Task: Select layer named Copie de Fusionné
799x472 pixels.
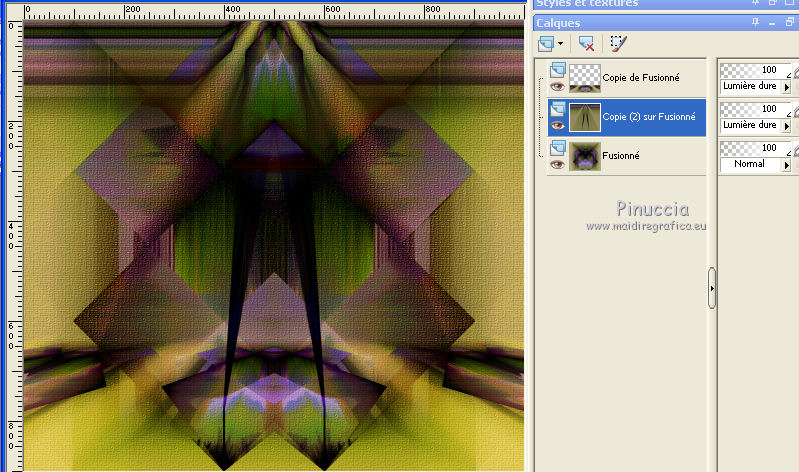Action: click(x=641, y=77)
